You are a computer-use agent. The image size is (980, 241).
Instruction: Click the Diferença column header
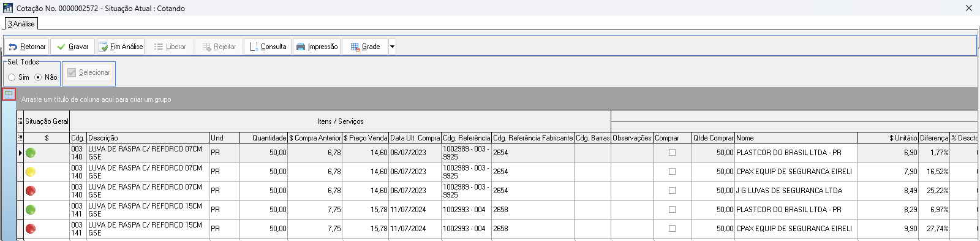(934, 138)
